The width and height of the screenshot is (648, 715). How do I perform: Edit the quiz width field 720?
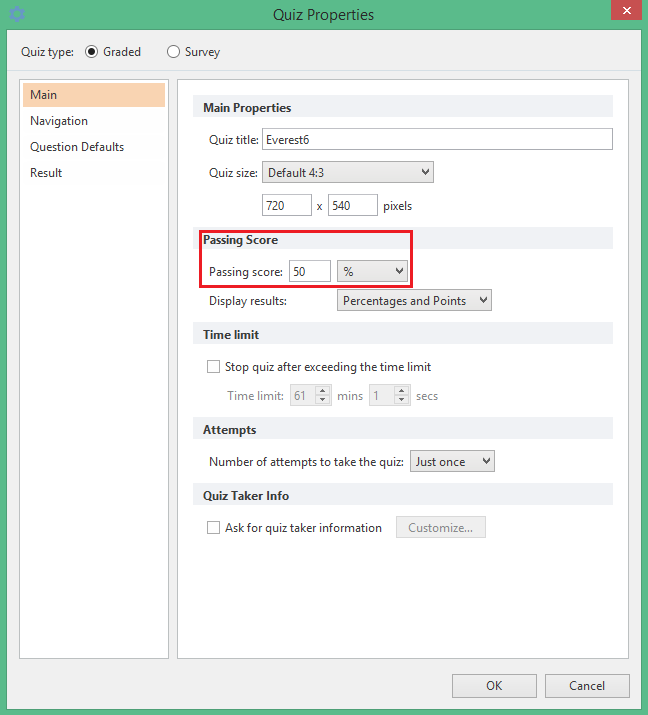287,205
